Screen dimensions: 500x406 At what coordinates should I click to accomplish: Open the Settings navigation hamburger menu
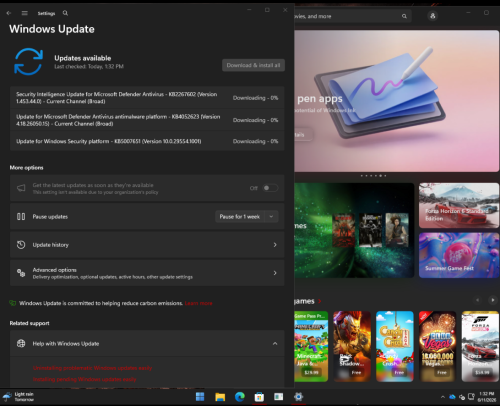click(25, 13)
